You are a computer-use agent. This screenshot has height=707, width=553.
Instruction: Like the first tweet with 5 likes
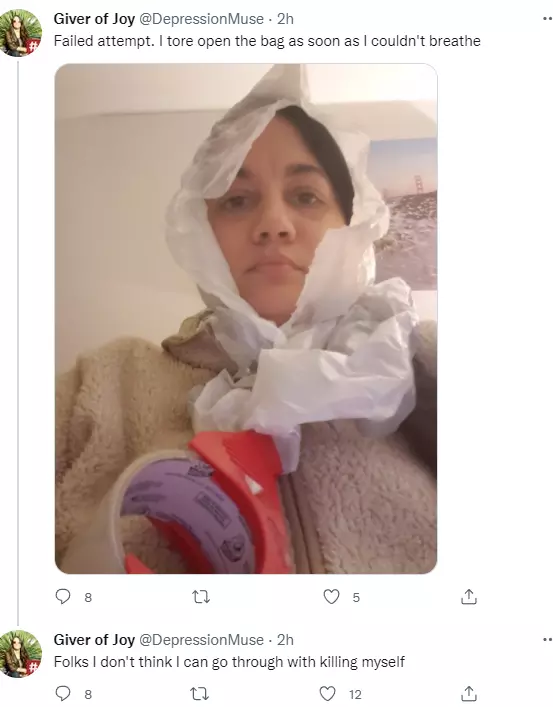click(x=332, y=597)
